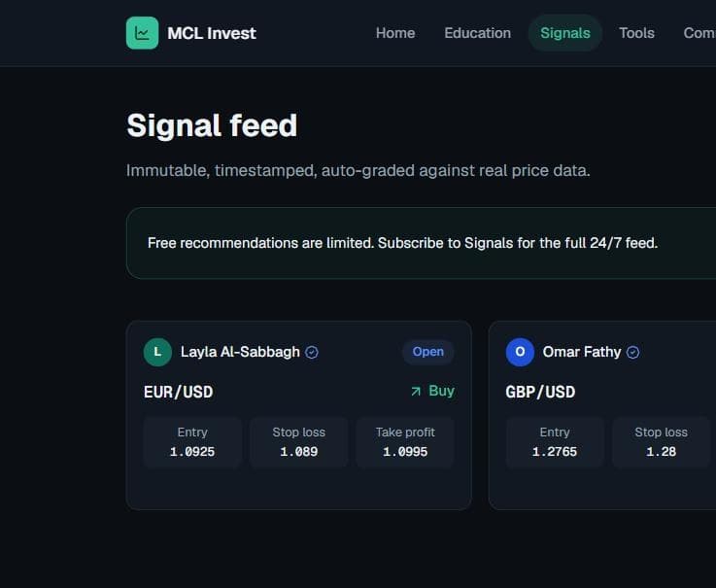This screenshot has width=716, height=588.
Task: Open Omar Fathy's profile name
Action: coord(582,352)
